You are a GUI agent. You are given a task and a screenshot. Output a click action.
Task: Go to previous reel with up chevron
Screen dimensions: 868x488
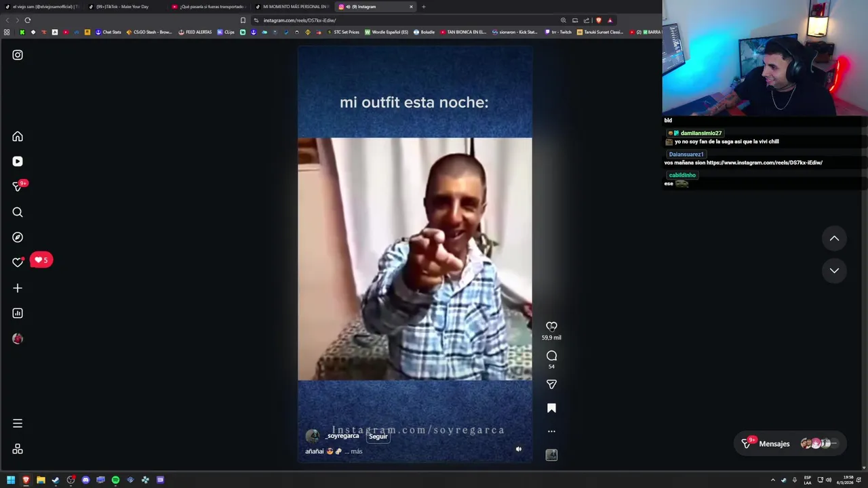click(834, 239)
